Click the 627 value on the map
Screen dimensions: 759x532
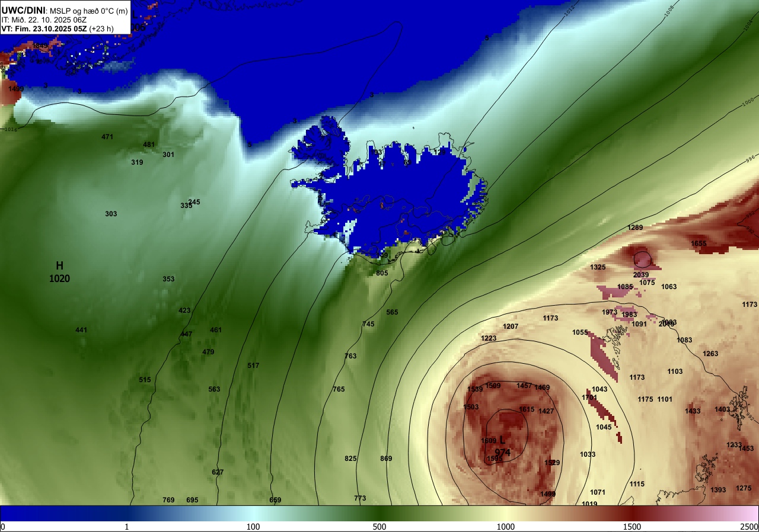click(218, 472)
